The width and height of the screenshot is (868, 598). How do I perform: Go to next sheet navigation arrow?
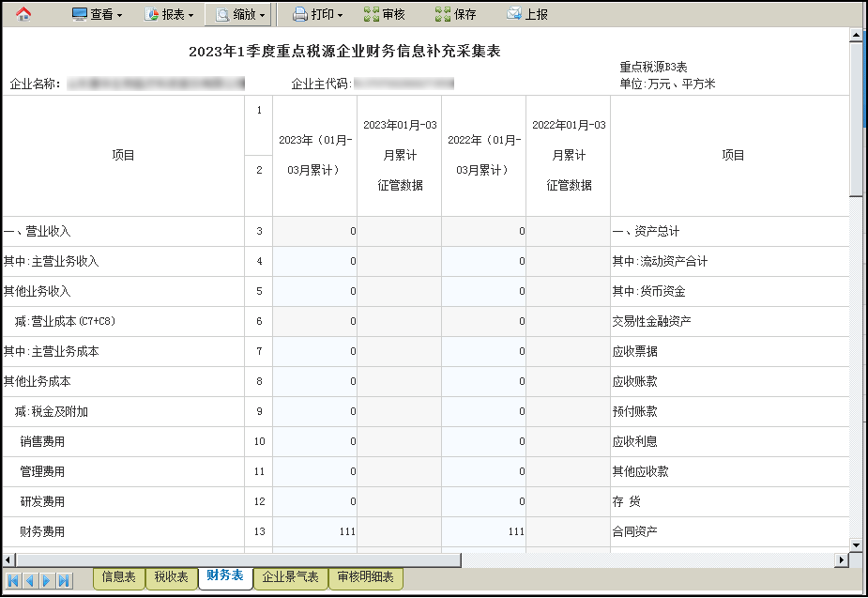click(x=47, y=581)
